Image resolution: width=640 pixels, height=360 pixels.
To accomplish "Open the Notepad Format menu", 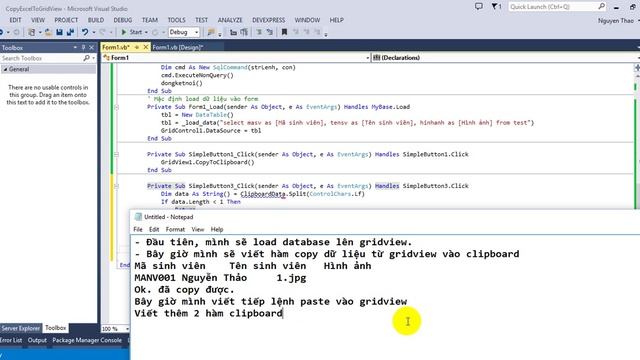I will click(x=175, y=229).
